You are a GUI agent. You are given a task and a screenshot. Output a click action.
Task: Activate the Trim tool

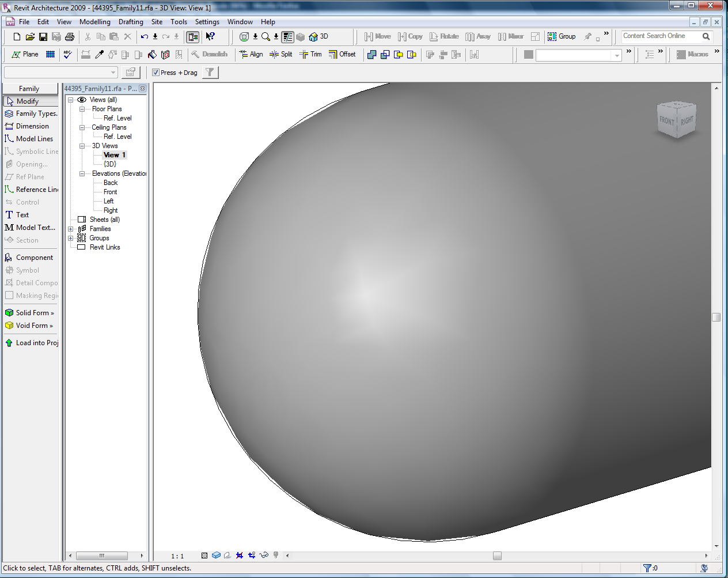pos(310,54)
